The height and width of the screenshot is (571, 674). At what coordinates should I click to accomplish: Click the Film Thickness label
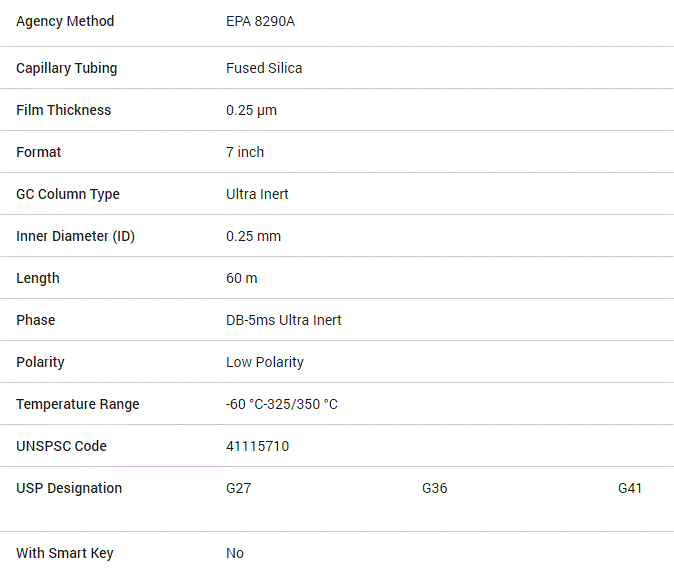point(64,110)
